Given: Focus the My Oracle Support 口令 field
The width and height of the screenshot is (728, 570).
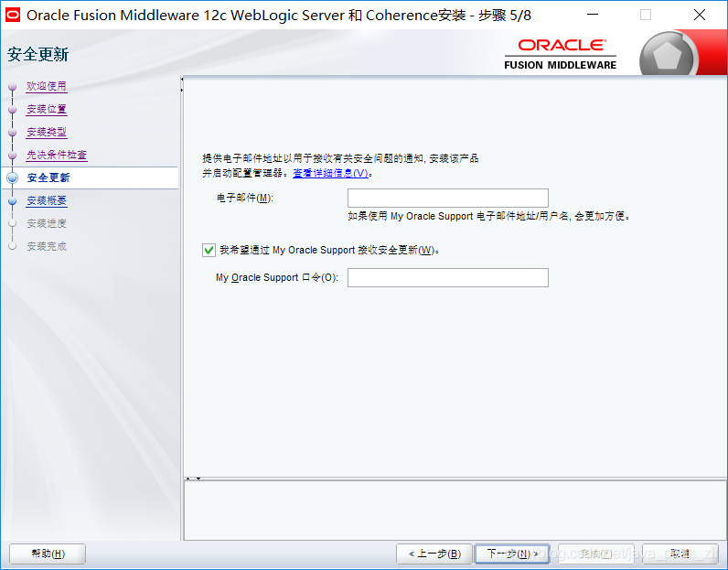Looking at the screenshot, I should click(x=447, y=278).
